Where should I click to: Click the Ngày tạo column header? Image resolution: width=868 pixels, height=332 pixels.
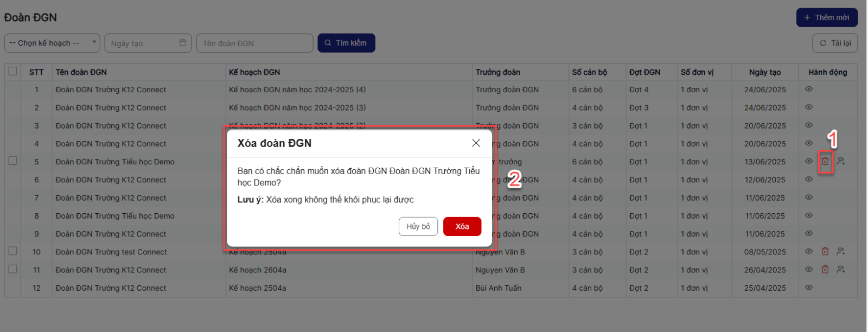764,72
